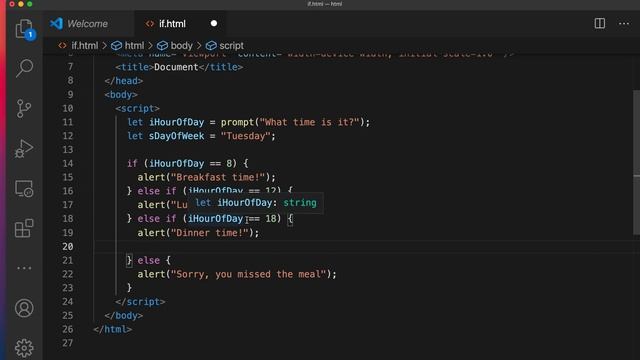This screenshot has height=360, width=640.
Task: Click the Document title text on line 7
Action: pyautogui.click(x=176, y=67)
